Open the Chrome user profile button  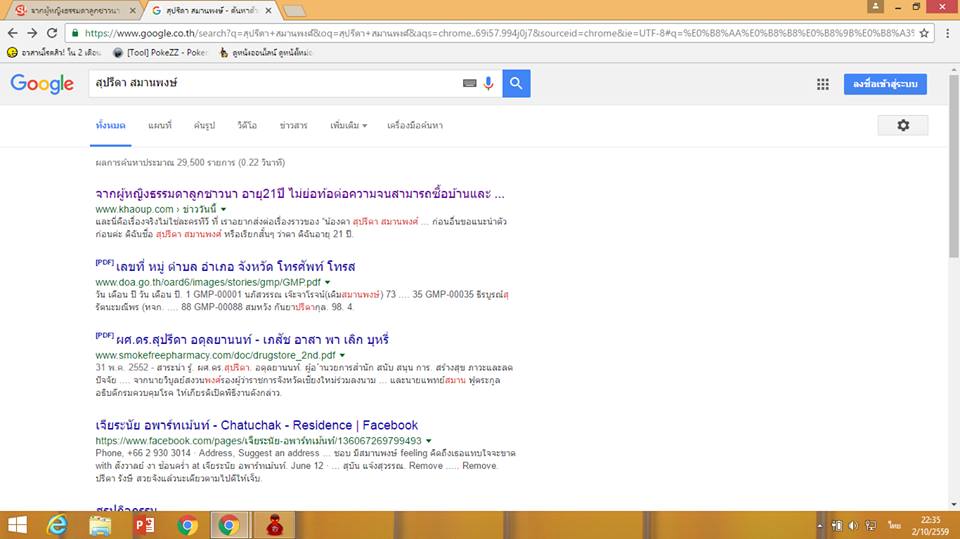pos(876,6)
